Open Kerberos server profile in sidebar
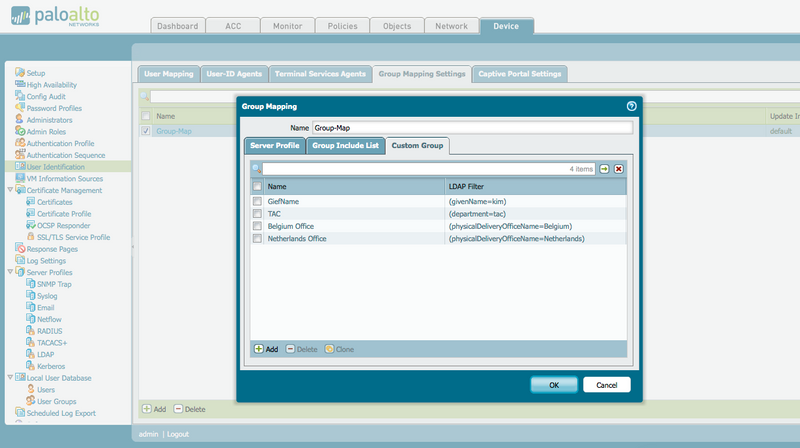The height and width of the screenshot is (448, 800). pos(51,367)
